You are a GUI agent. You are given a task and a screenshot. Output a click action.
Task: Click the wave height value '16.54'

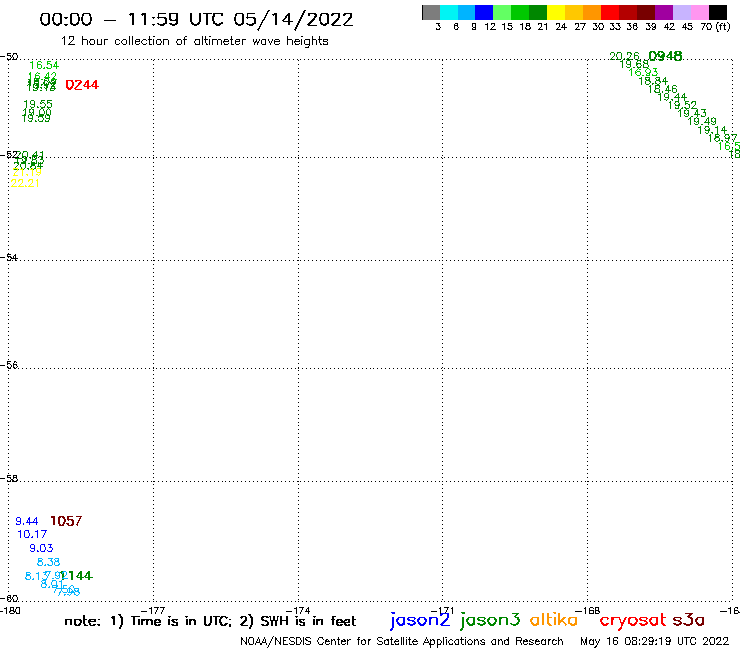(x=44, y=65)
